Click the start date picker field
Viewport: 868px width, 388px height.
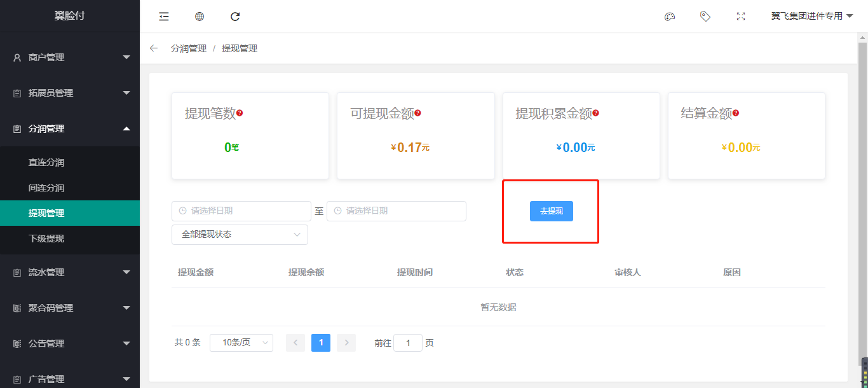tap(241, 211)
